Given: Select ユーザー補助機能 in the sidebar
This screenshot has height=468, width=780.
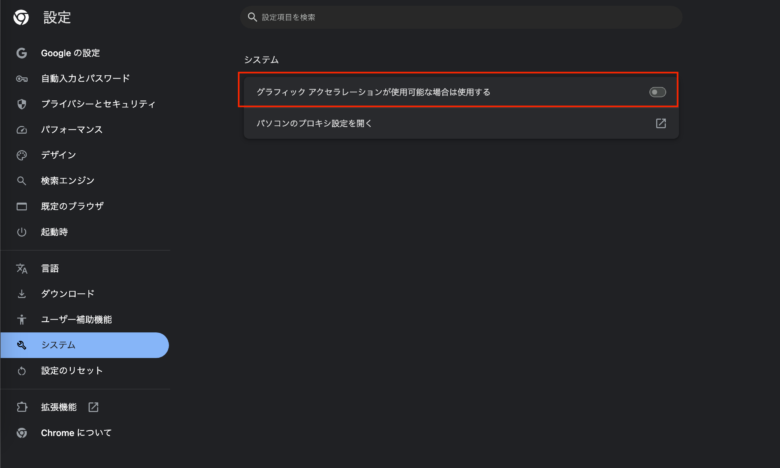Looking at the screenshot, I should tap(76, 319).
